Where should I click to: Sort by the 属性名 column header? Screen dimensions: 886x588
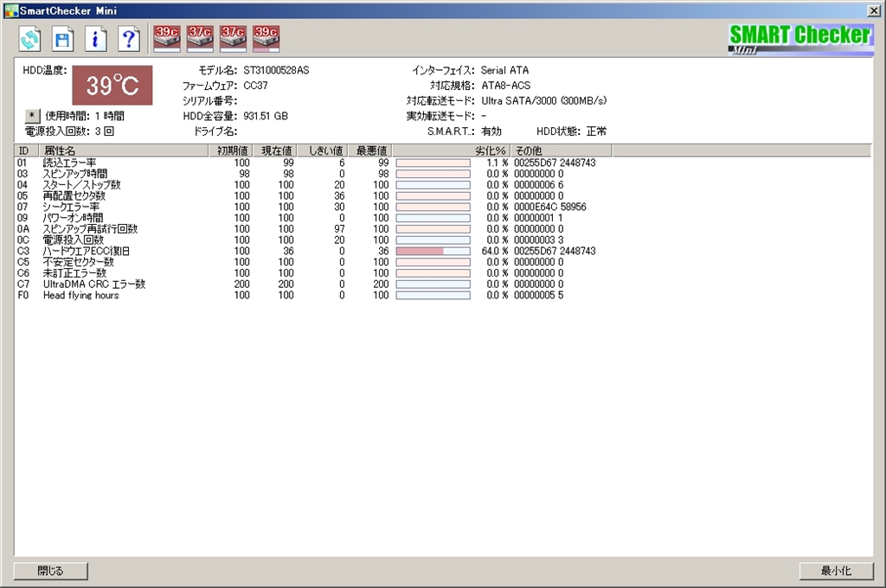click(123, 150)
